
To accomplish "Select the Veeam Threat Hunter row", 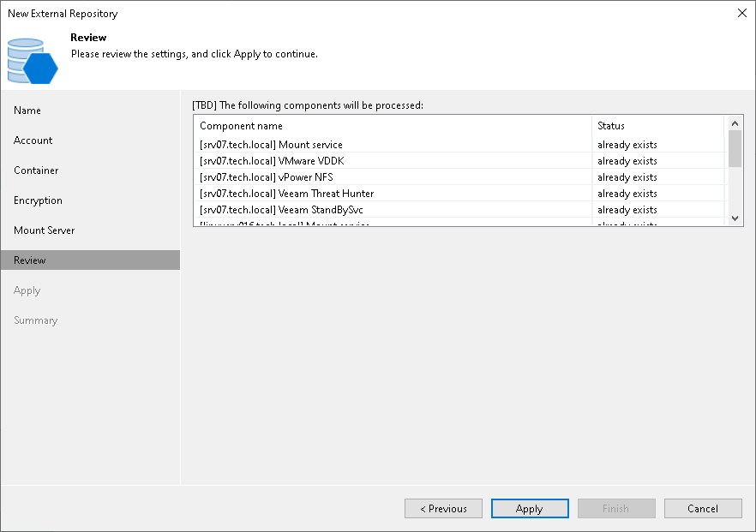I will point(459,194).
